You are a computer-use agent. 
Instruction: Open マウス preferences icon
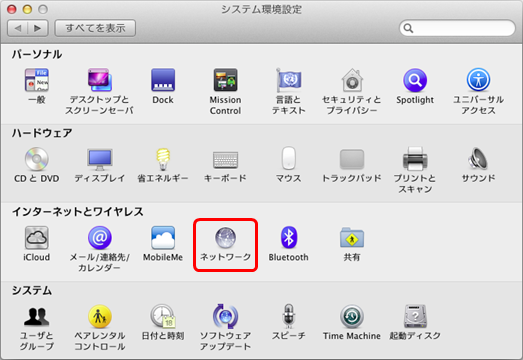point(289,158)
